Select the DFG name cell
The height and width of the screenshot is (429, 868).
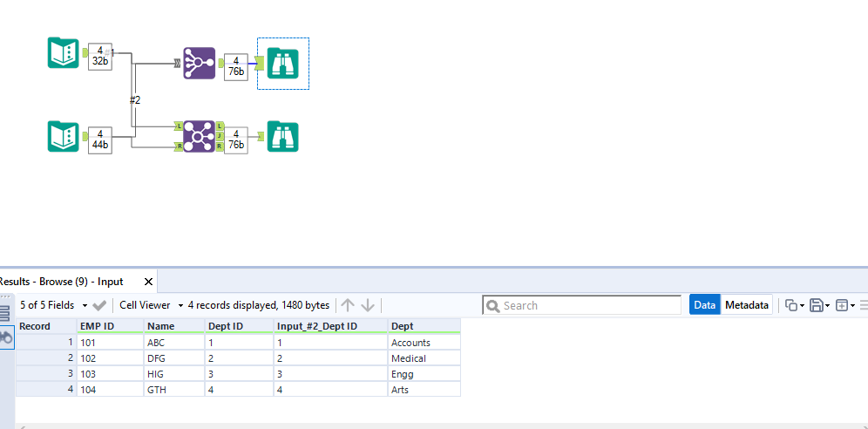point(174,358)
